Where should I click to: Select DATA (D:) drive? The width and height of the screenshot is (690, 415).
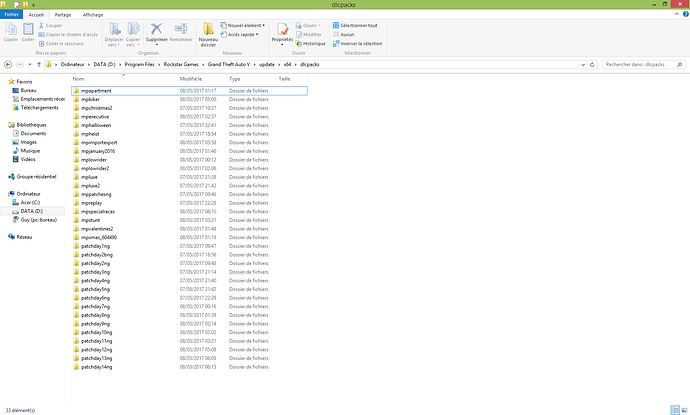pyautogui.click(x=31, y=211)
